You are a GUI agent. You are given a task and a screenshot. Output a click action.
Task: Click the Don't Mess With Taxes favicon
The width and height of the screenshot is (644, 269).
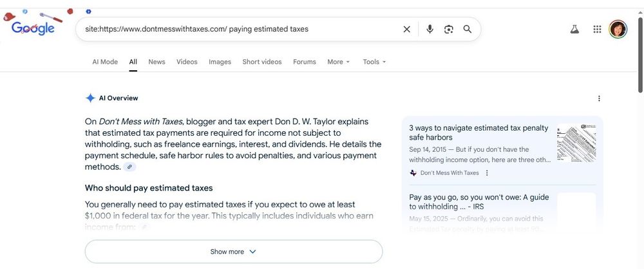point(413,173)
